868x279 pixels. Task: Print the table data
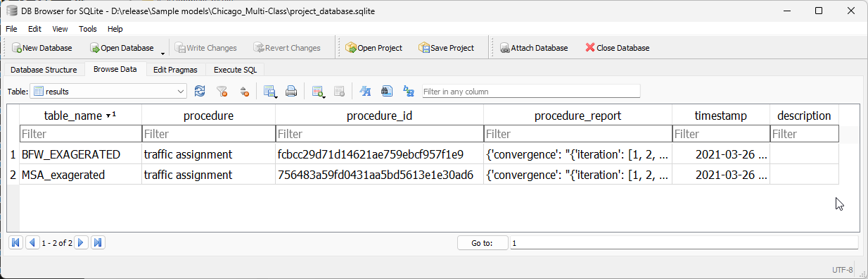(x=291, y=91)
